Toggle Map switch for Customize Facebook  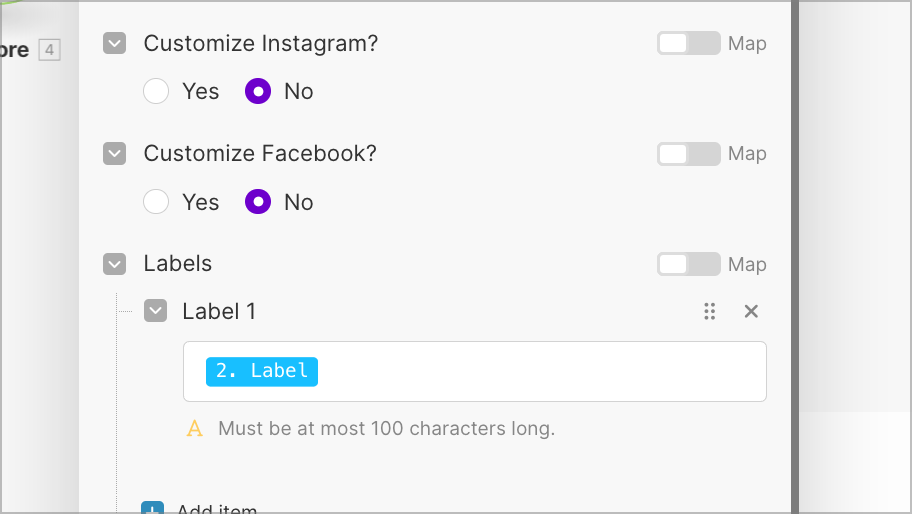pos(689,154)
